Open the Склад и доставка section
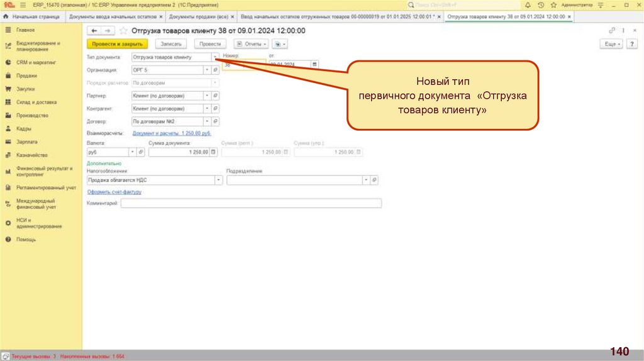The image size is (644, 361). pos(36,102)
